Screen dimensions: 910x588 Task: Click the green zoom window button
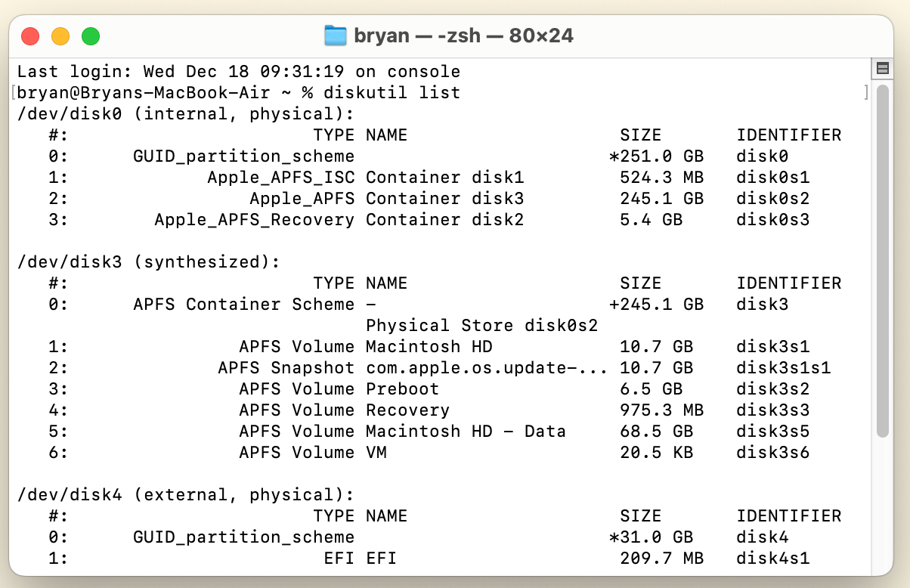[91, 36]
